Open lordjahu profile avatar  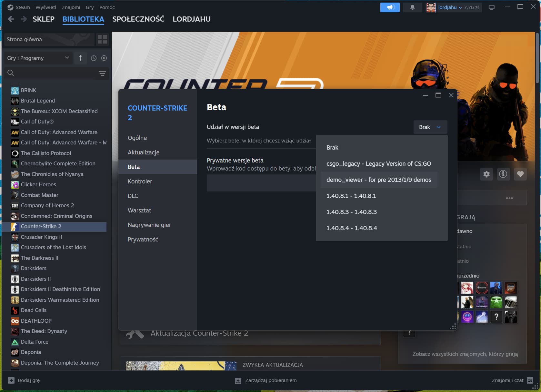431,7
